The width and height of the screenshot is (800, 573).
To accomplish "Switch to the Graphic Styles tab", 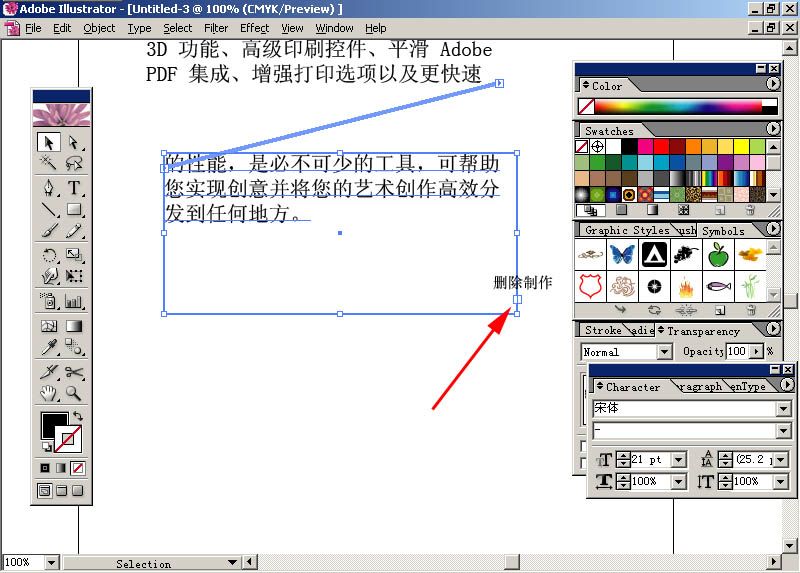I will coord(627,231).
